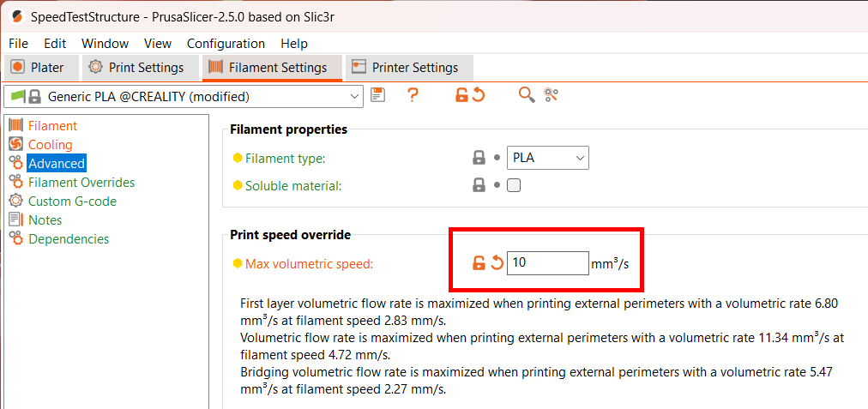The image size is (868, 409).
Task: Open the Plater tab
Action: pos(38,68)
